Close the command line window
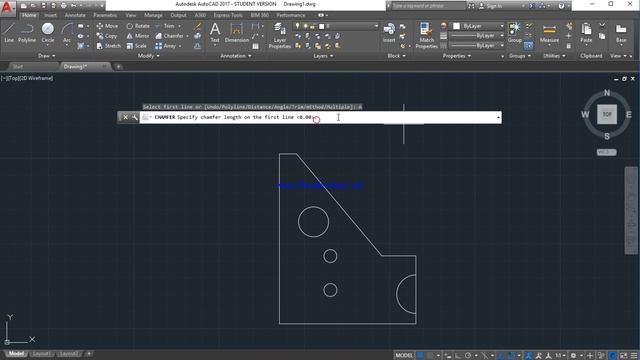Image resolution: width=640 pixels, height=360 pixels. click(x=125, y=118)
